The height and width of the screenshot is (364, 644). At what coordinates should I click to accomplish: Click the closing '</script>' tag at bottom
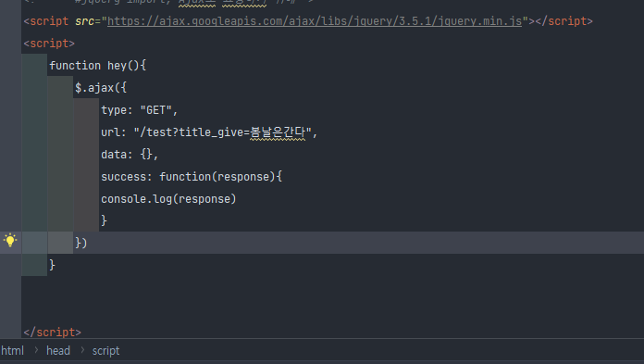pyautogui.click(x=52, y=332)
